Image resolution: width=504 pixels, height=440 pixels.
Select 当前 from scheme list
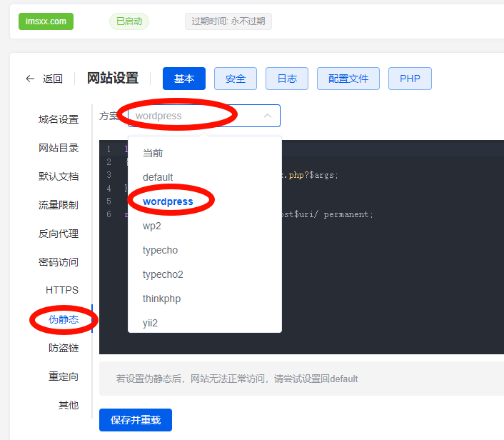coord(205,153)
